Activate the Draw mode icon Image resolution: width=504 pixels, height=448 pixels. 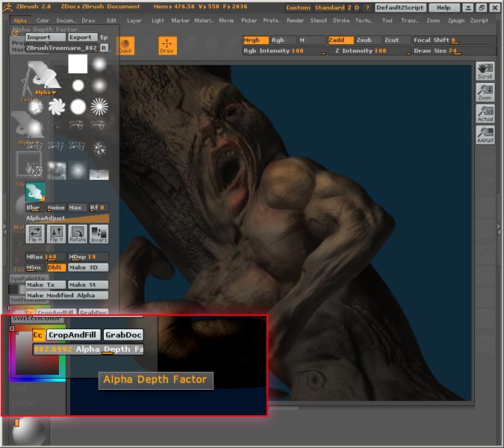[167, 46]
